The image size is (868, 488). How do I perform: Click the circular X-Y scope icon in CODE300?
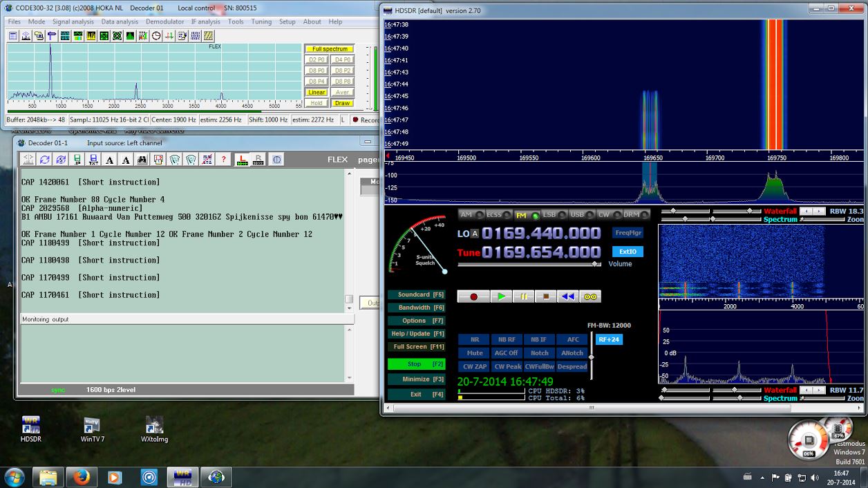point(117,36)
